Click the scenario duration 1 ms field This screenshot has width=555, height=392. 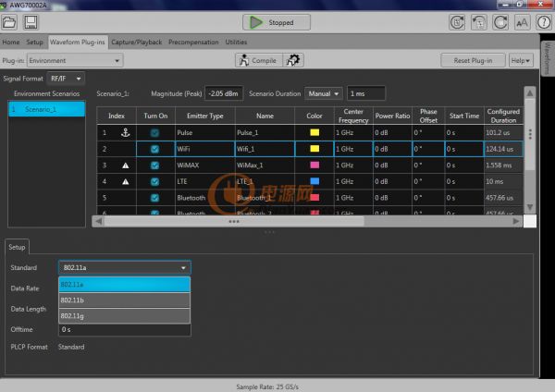[x=366, y=93]
